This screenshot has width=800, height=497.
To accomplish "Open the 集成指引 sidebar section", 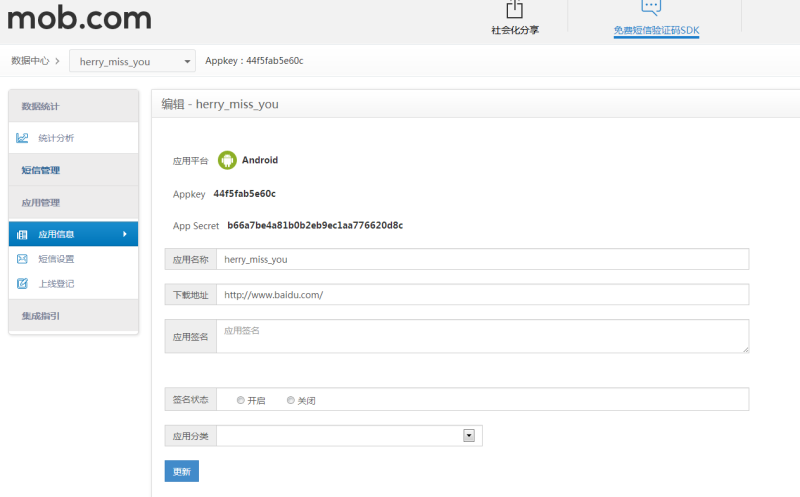I will 41,315.
